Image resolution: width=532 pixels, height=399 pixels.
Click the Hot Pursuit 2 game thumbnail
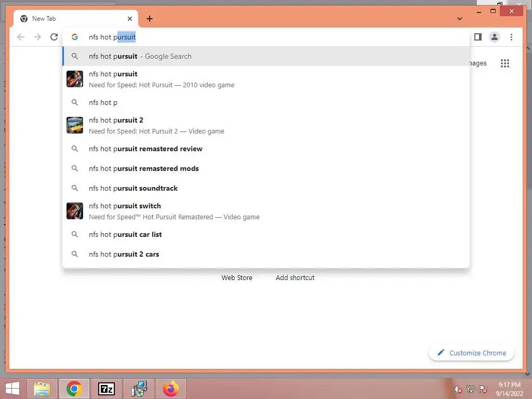[x=75, y=125]
